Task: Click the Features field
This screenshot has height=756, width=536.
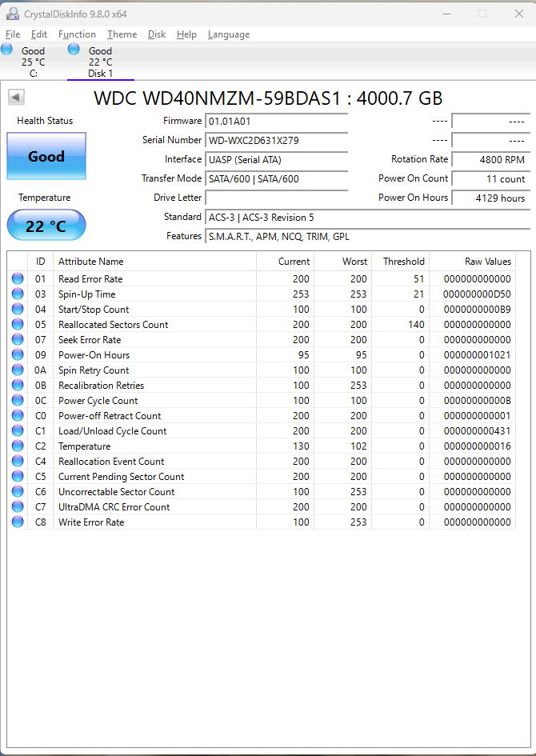Action: tap(367, 236)
